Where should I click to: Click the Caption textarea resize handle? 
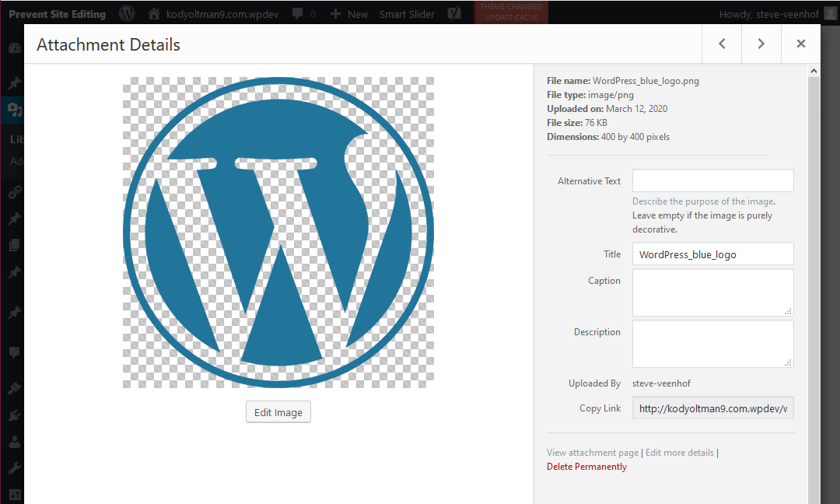pos(788,311)
